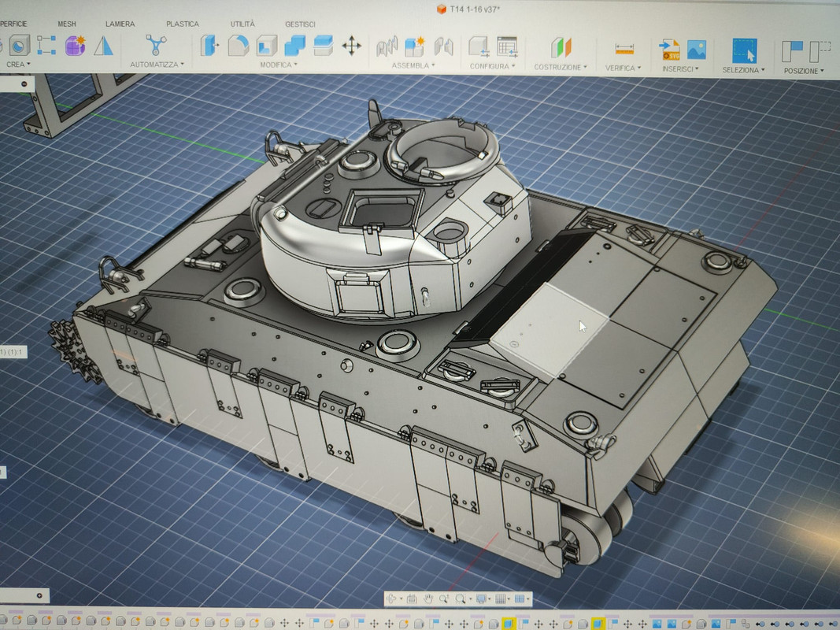This screenshot has height=630, width=840.
Task: Click the front drive sprocket on model
Action: [74, 351]
